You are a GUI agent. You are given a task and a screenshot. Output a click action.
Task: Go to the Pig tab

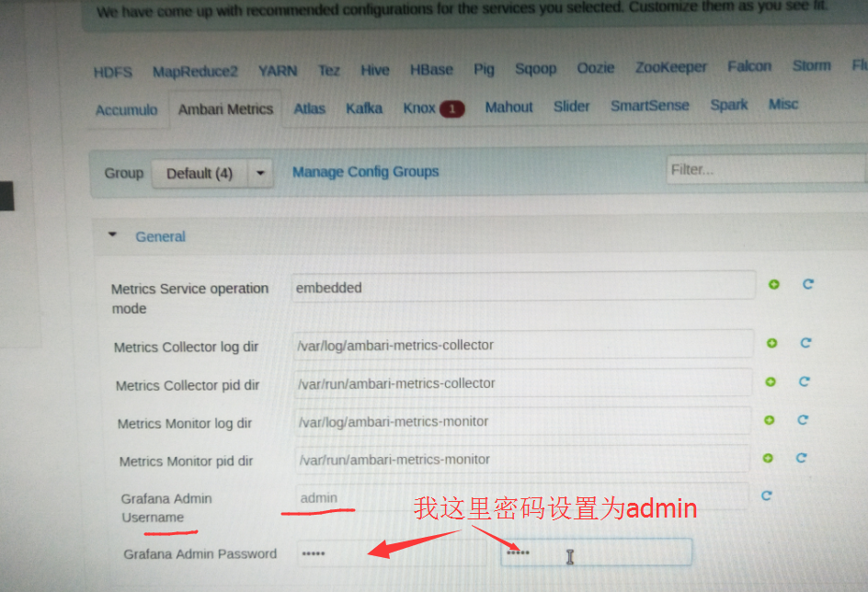point(484,69)
